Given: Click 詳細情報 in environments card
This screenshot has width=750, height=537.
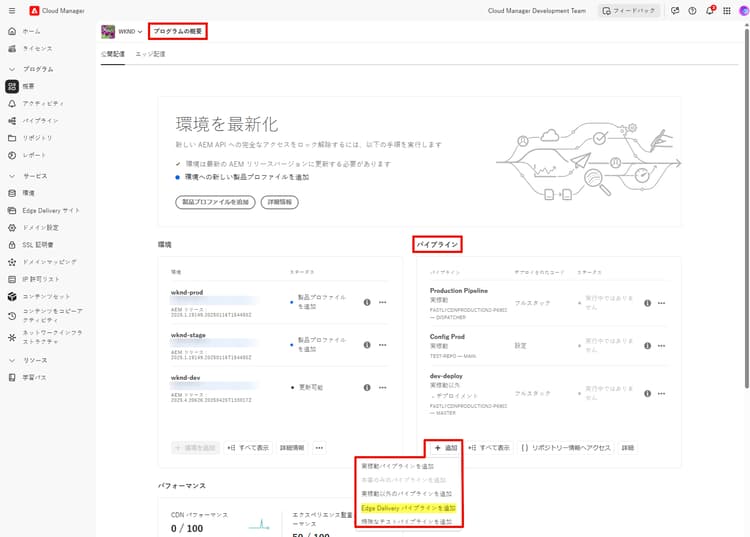Looking at the screenshot, I should tap(292, 448).
